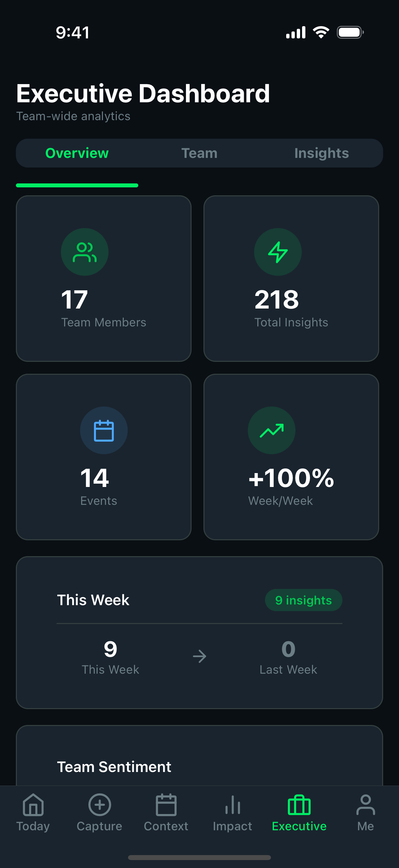Click the calendar Events icon
The width and height of the screenshot is (399, 868).
tap(104, 430)
